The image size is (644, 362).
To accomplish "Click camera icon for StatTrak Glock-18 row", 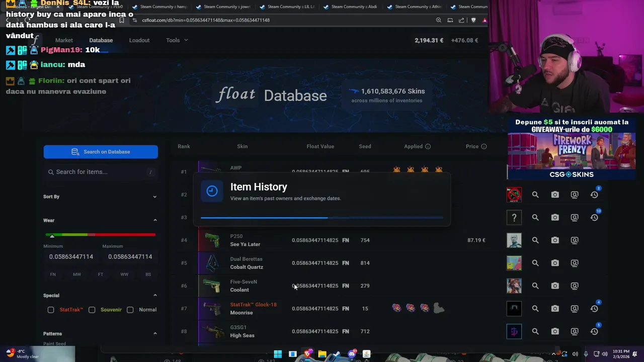I will pyautogui.click(x=555, y=309).
